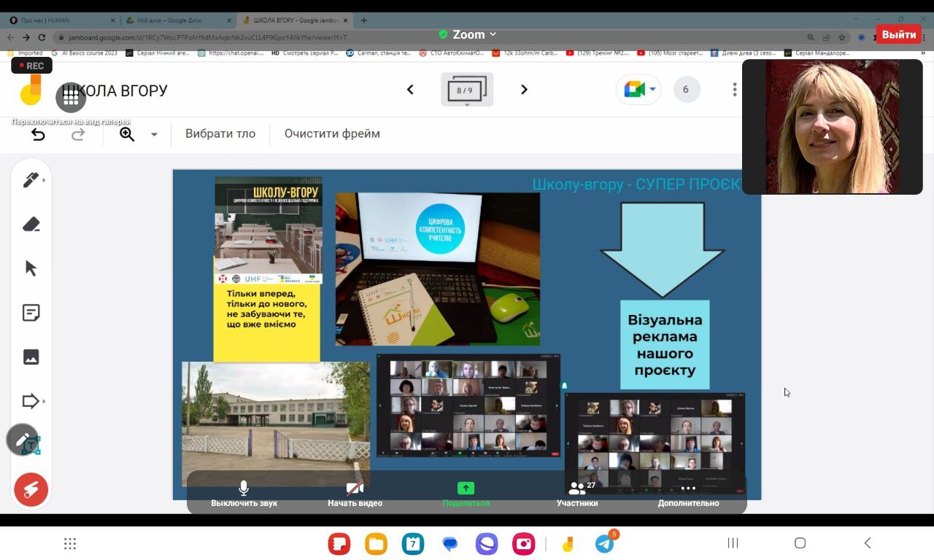Open Участники participants panel
This screenshot has height=560, width=934.
point(577,494)
